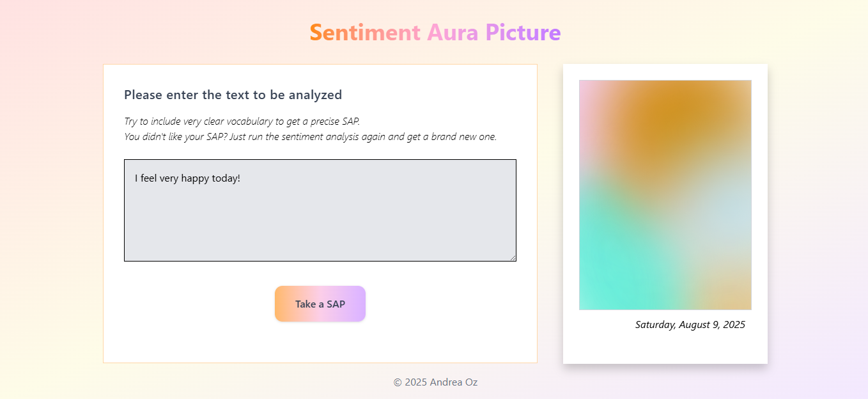Click the line about getting a new SAP
Screen dimensions: 868x399
pyautogui.click(x=311, y=136)
